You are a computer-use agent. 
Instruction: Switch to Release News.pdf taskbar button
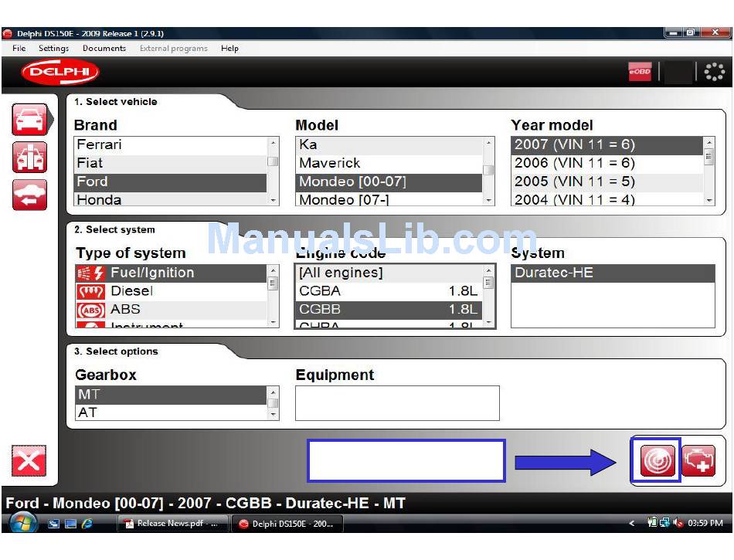click(172, 524)
